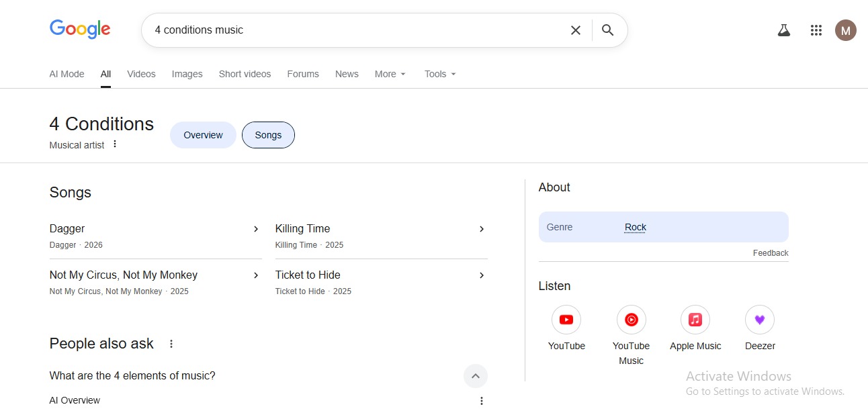Click the People also ask heading
868x417 pixels.
pyautogui.click(x=101, y=344)
